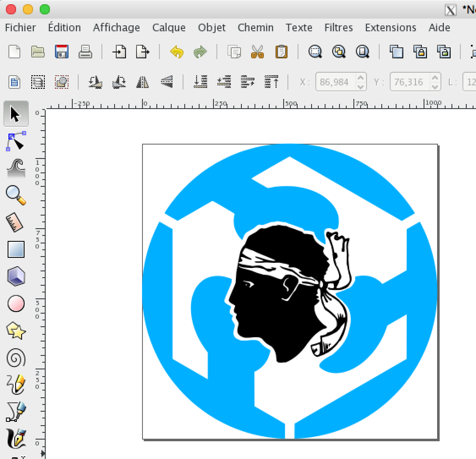Viewport: 476px width, 459px height.
Task: Cut selection scissors icon
Action: [257, 52]
